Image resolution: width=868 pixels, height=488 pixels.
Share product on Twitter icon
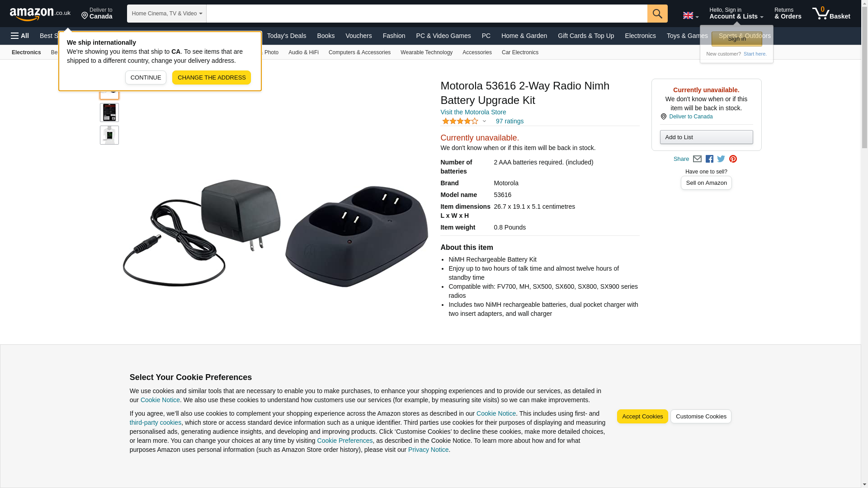pyautogui.click(x=721, y=159)
